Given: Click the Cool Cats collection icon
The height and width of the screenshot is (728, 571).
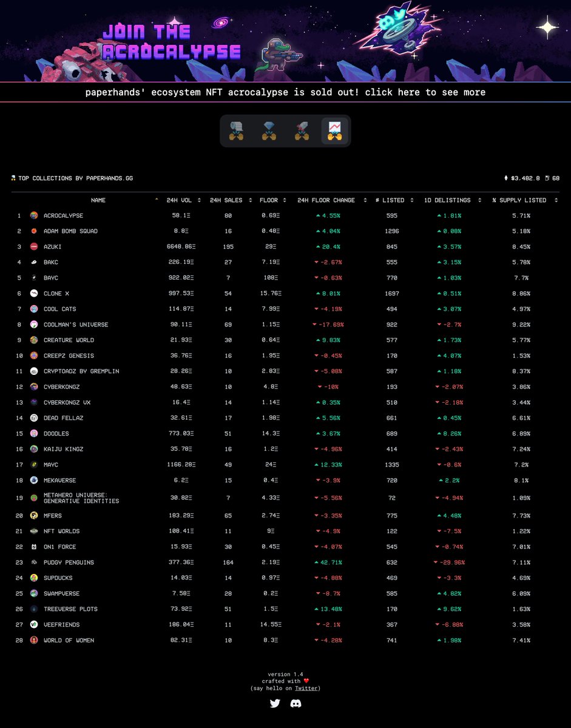Looking at the screenshot, I should [34, 309].
